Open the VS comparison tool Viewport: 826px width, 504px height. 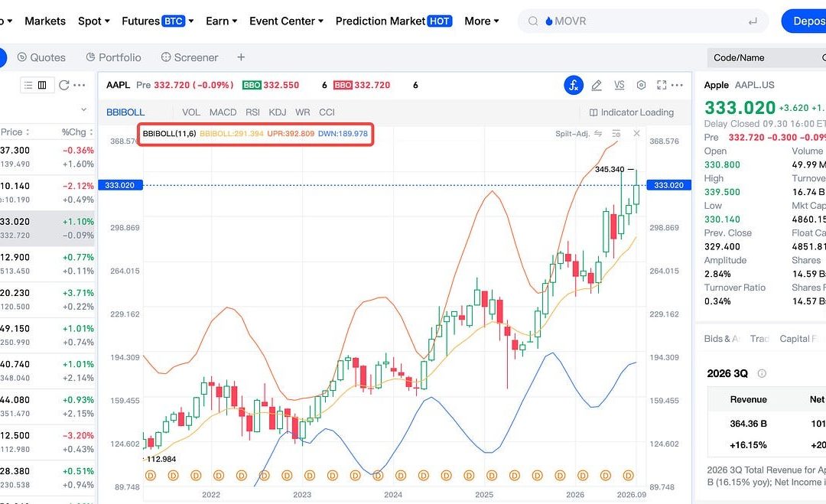tap(619, 85)
